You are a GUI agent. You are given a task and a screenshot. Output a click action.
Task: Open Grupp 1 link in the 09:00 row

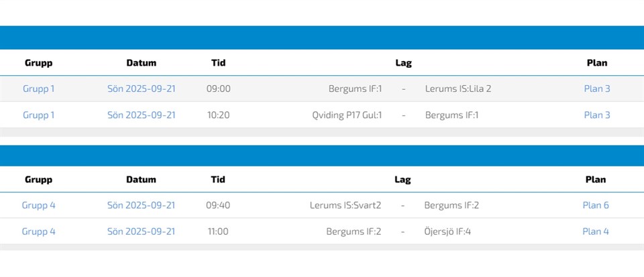pyautogui.click(x=39, y=89)
